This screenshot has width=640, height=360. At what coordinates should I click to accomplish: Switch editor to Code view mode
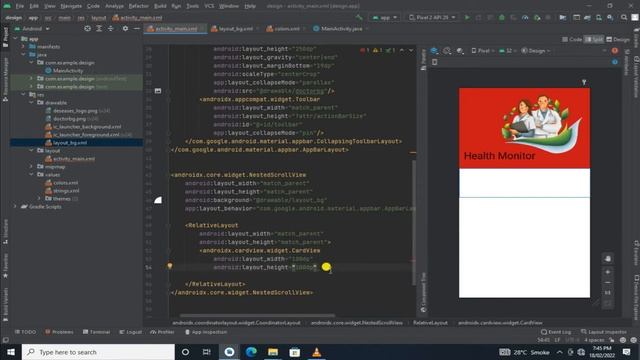click(572, 39)
